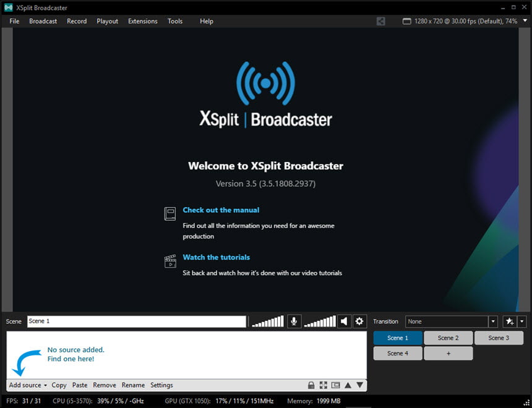Image resolution: width=532 pixels, height=408 pixels.
Task: Click the resize grip in the bottom corner
Action: [526, 402]
